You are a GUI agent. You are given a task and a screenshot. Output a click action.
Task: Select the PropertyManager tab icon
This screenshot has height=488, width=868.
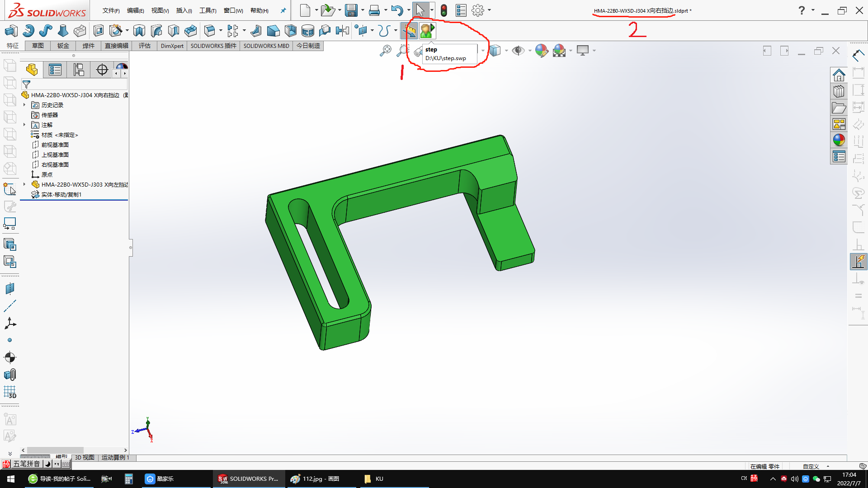[55, 70]
